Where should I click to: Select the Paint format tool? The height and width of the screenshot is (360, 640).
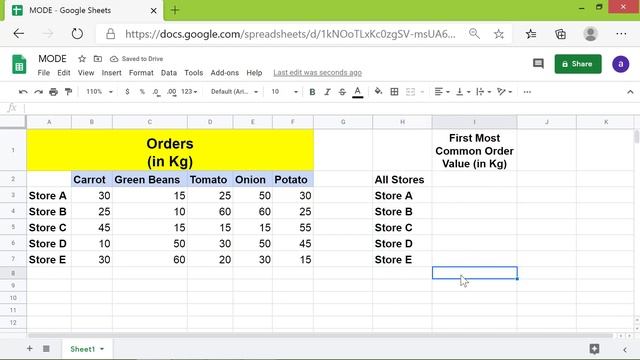click(x=69, y=92)
